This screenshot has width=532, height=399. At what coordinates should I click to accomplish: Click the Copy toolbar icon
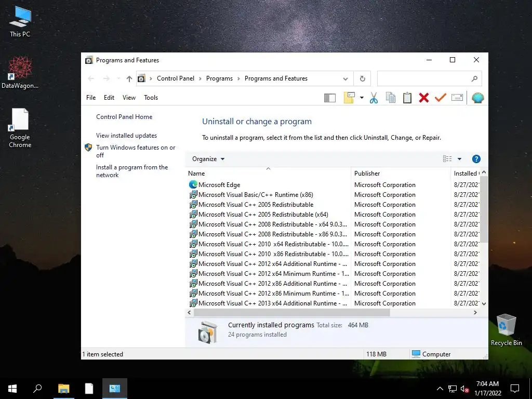(x=391, y=98)
